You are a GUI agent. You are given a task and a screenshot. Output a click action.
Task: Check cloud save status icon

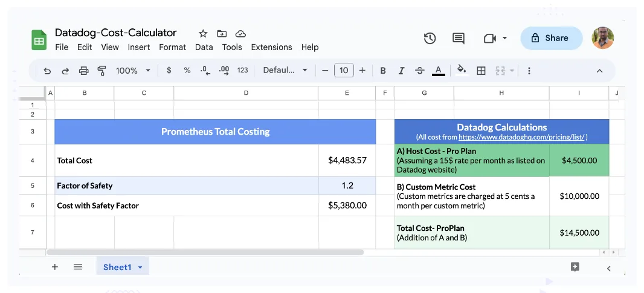pyautogui.click(x=240, y=34)
